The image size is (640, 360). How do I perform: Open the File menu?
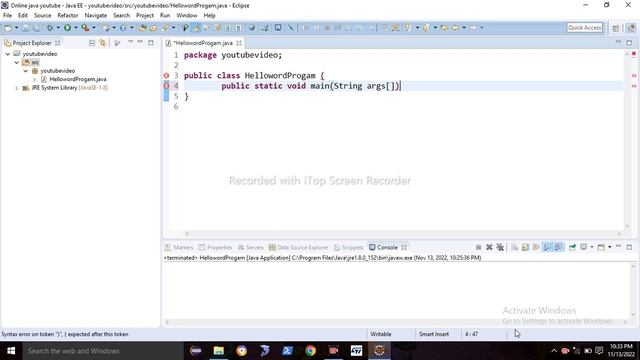click(7, 16)
